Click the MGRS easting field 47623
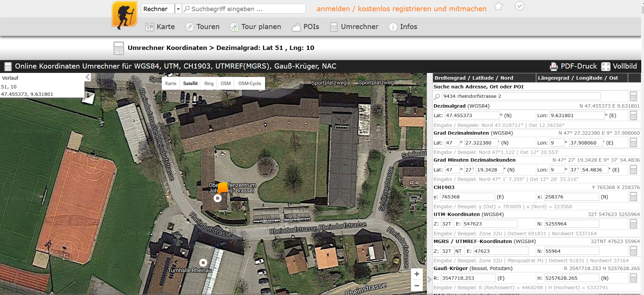This screenshot has width=644, height=295. coord(501,251)
